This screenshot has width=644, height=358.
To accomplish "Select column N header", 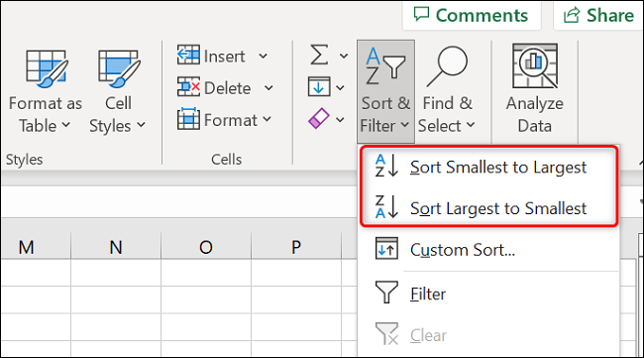I will pyautogui.click(x=116, y=247).
